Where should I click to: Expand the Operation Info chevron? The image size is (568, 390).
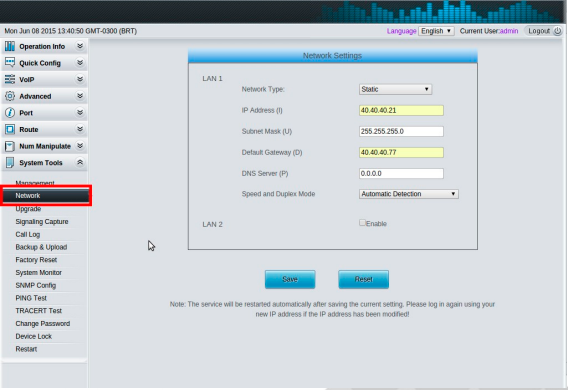[x=80, y=46]
